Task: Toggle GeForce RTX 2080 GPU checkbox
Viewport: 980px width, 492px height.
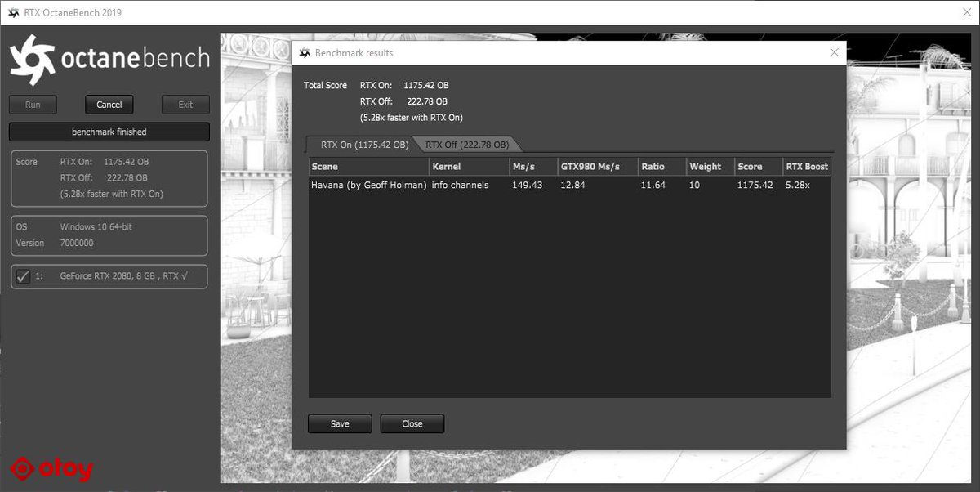Action: 23,276
